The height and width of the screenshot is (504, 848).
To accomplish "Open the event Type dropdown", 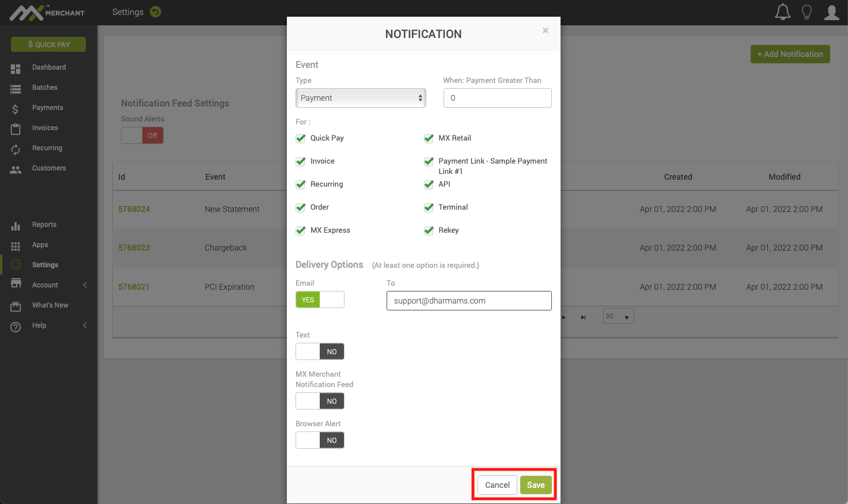I will tap(361, 98).
